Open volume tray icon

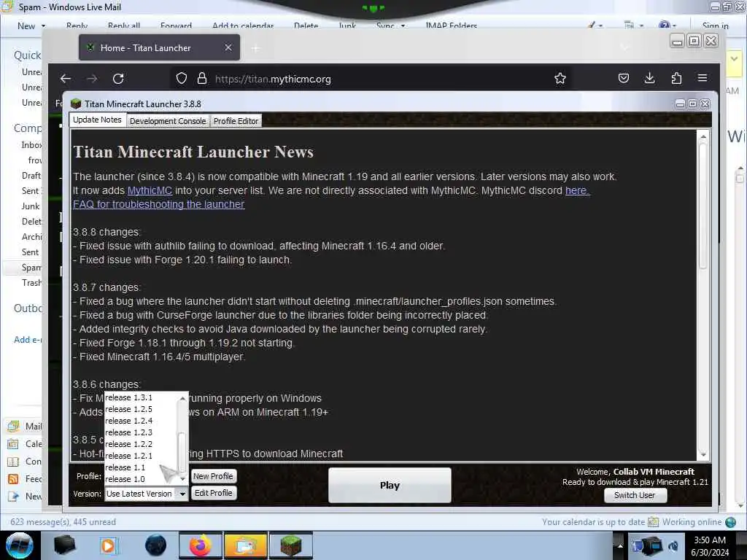pos(673,546)
